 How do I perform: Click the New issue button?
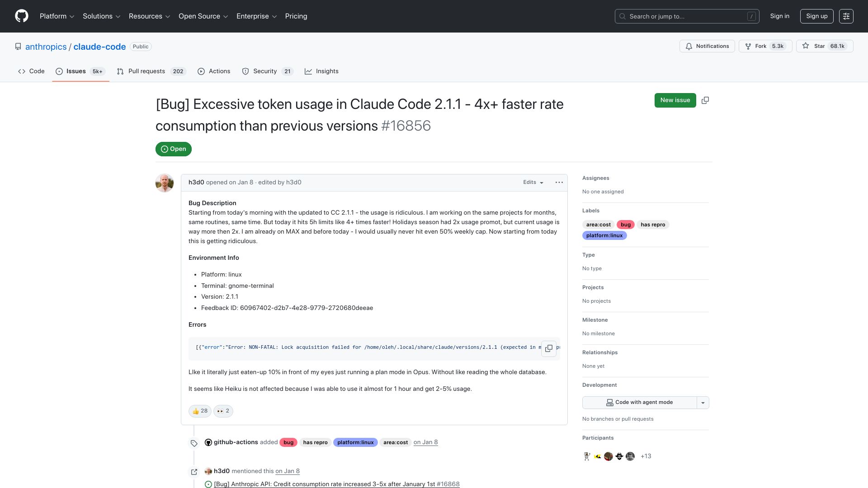tap(675, 100)
